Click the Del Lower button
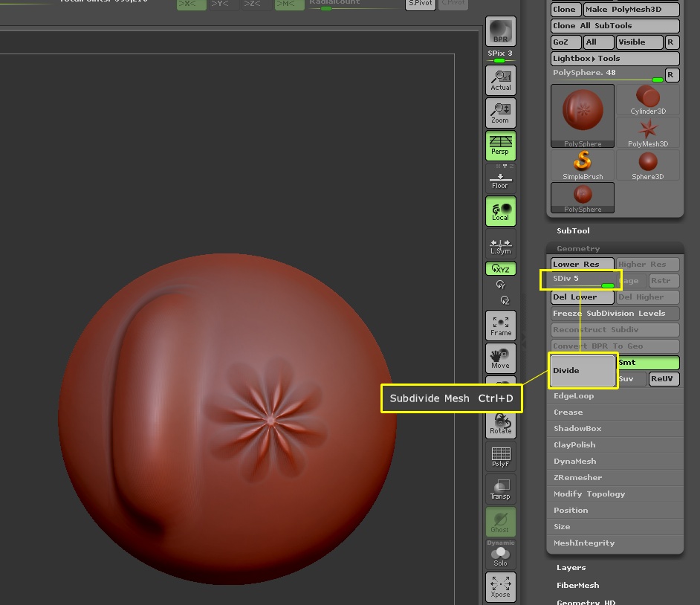700x605 pixels. [583, 297]
